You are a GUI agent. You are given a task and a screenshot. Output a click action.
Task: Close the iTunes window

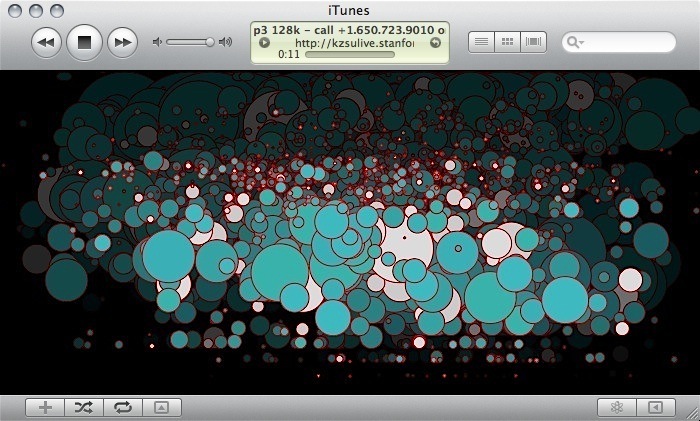pyautogui.click(x=15, y=11)
